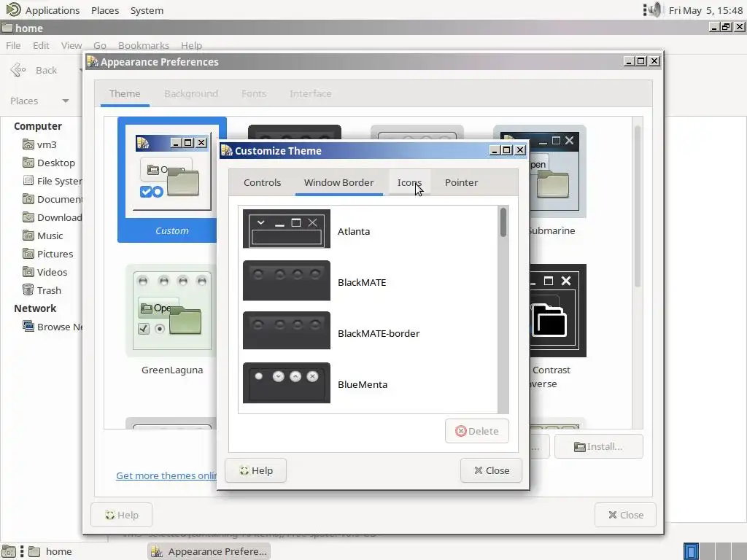Open the View menu in file manager
This screenshot has height=560, width=747.
(71, 45)
